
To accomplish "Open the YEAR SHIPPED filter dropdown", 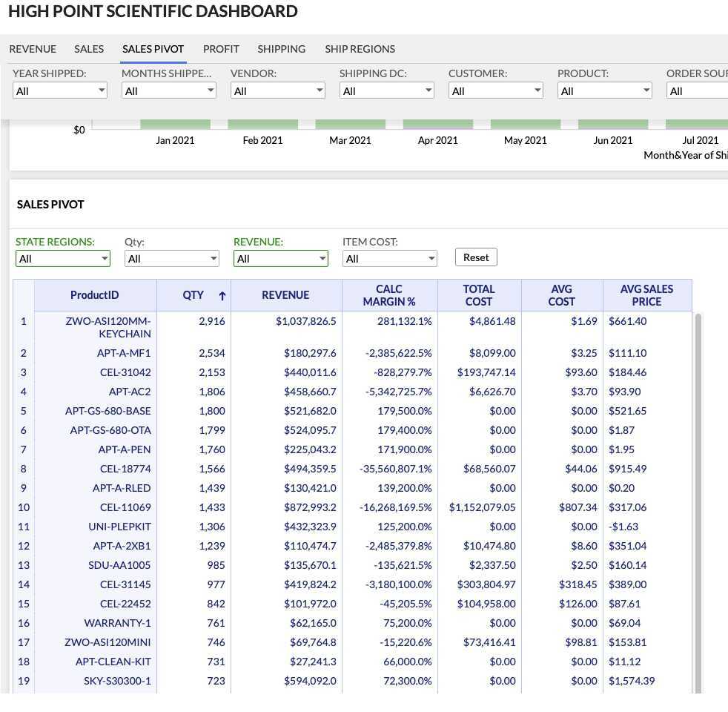I will point(59,90).
